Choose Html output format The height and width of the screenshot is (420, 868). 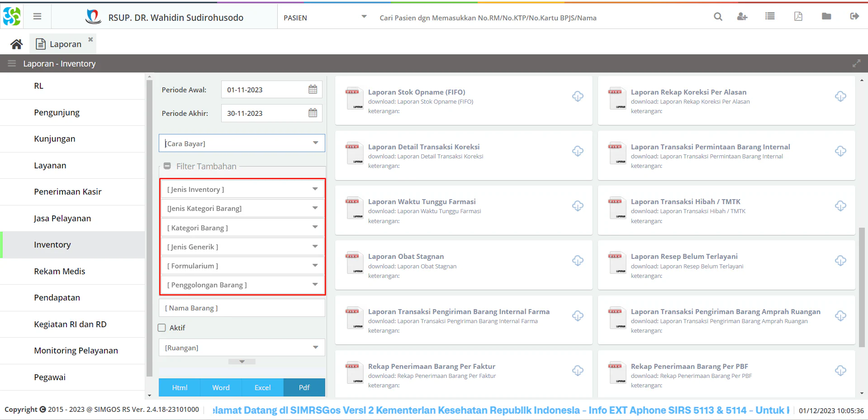(x=180, y=387)
